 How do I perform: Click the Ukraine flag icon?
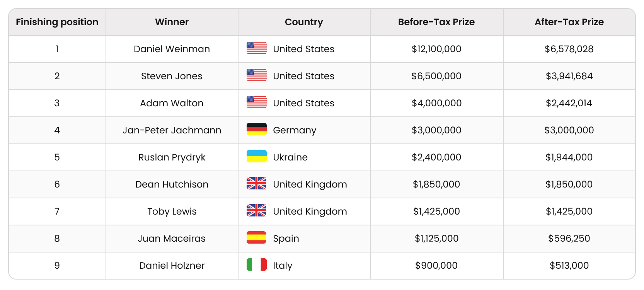point(257,157)
